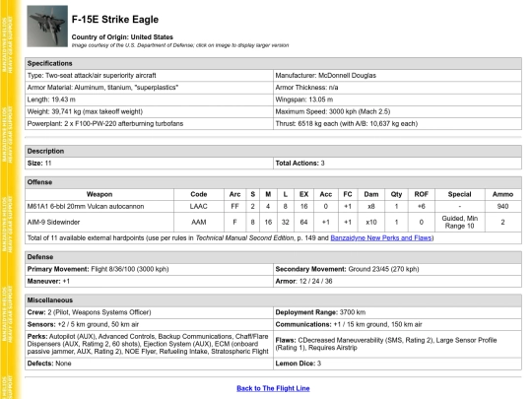532x399 pixels.
Task: Click the Ammo column header
Action: [502, 194]
